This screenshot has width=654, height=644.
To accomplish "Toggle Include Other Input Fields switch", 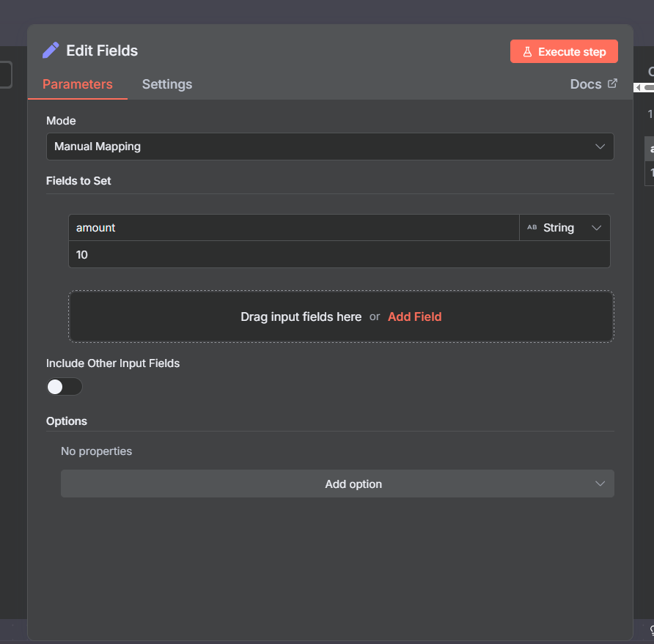I will tap(65, 387).
